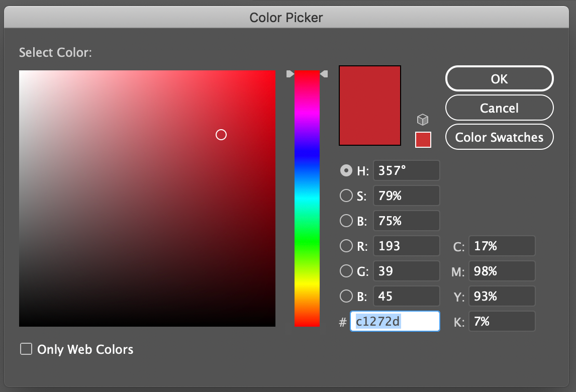Click the hex value input field
Image resolution: width=576 pixels, height=392 pixels.
click(395, 321)
